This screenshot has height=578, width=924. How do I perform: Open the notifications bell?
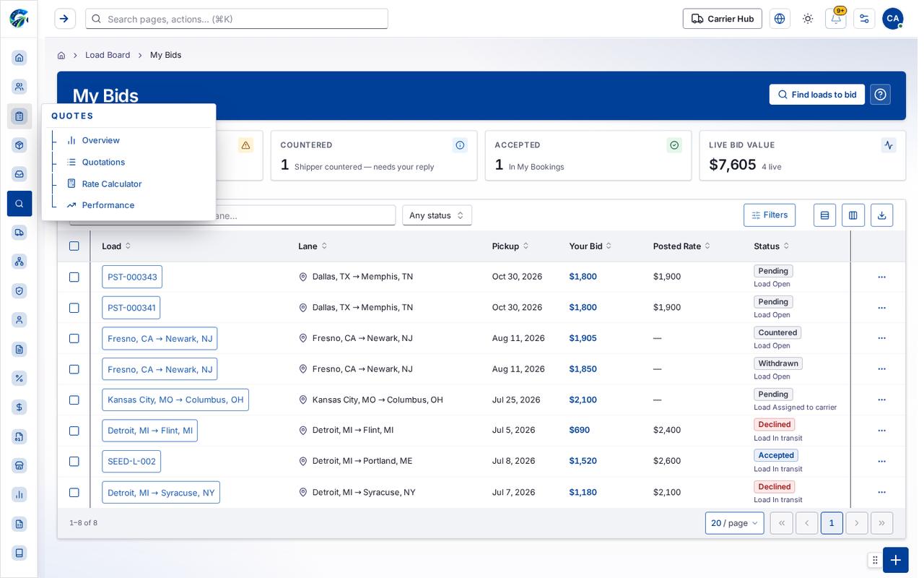pos(836,19)
